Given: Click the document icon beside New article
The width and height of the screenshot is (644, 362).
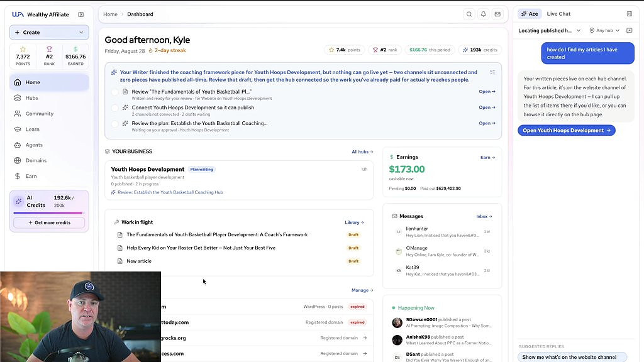Looking at the screenshot, I should pos(120,261).
